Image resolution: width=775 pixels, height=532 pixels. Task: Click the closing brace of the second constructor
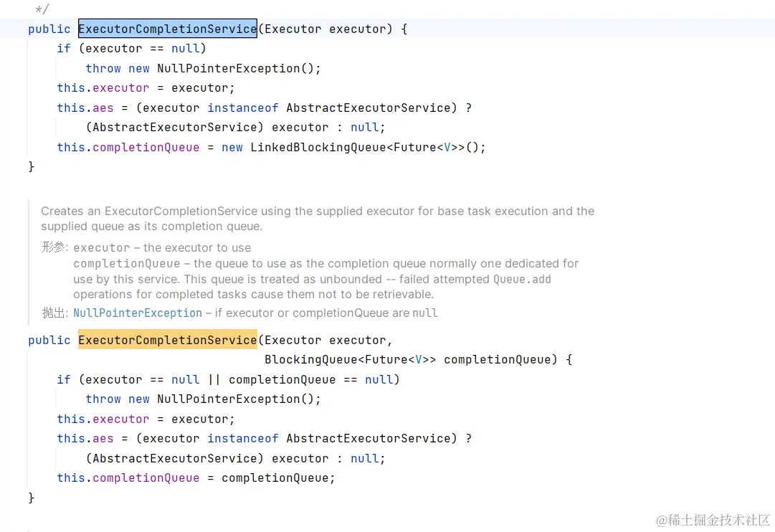click(32, 498)
